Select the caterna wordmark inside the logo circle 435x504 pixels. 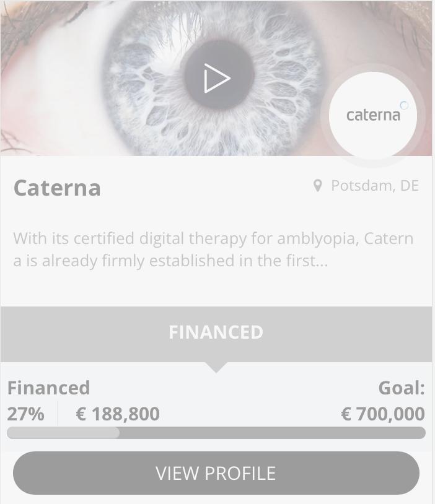click(x=373, y=115)
